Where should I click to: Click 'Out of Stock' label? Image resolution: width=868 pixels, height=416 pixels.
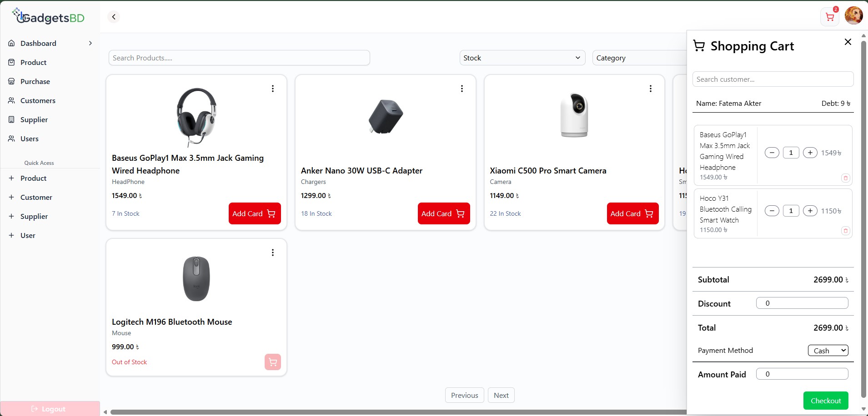(129, 362)
